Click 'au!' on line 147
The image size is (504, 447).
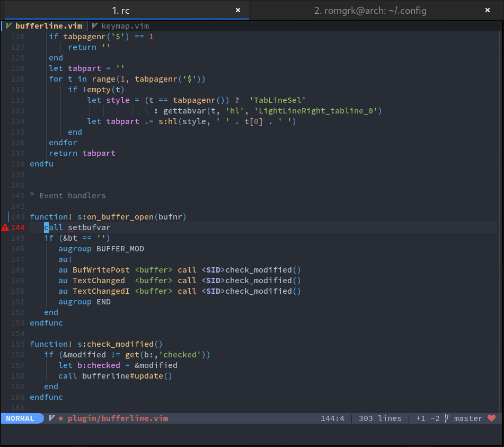coord(65,259)
